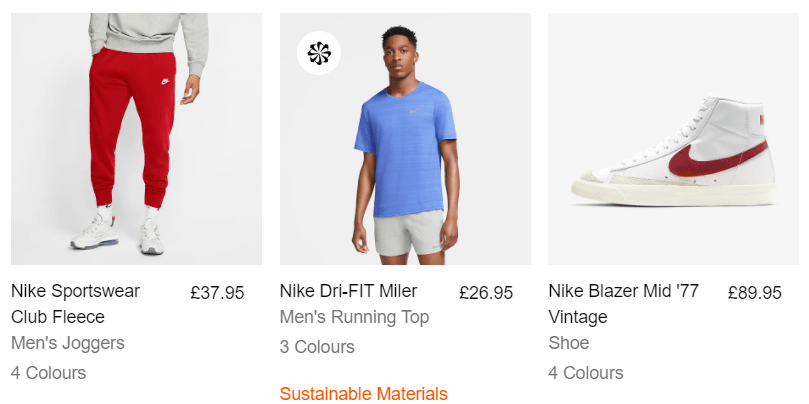Click the orange Sustainable Materials label

364,394
